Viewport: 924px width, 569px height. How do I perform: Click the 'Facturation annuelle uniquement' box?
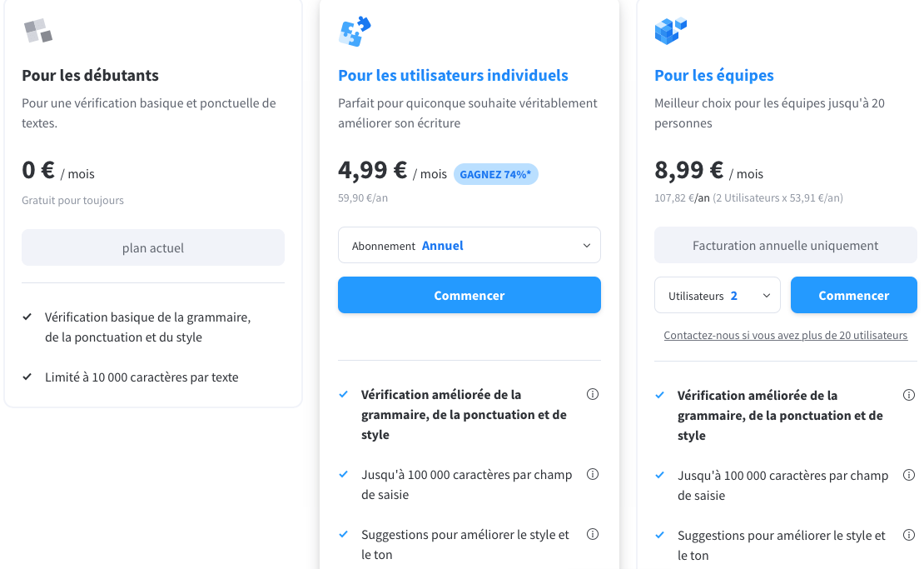tap(785, 246)
